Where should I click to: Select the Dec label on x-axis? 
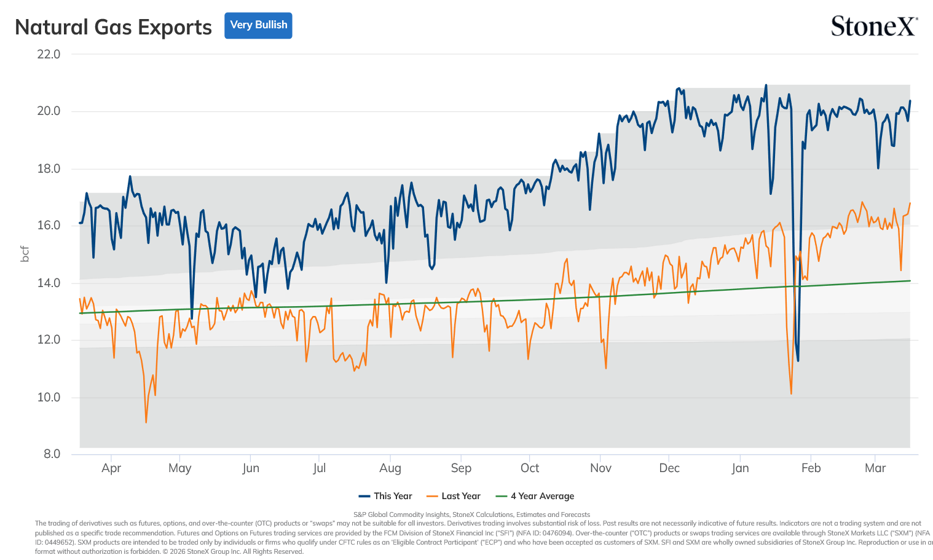(669, 468)
